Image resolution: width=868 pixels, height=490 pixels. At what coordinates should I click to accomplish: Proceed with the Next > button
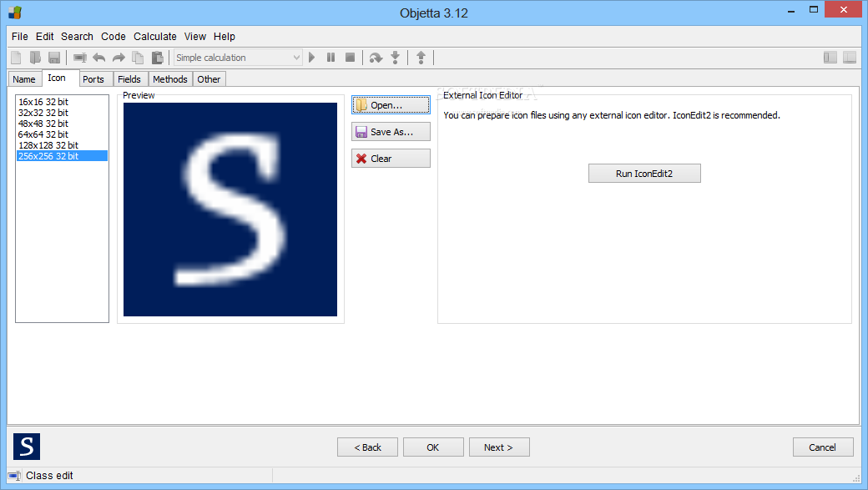(499, 447)
